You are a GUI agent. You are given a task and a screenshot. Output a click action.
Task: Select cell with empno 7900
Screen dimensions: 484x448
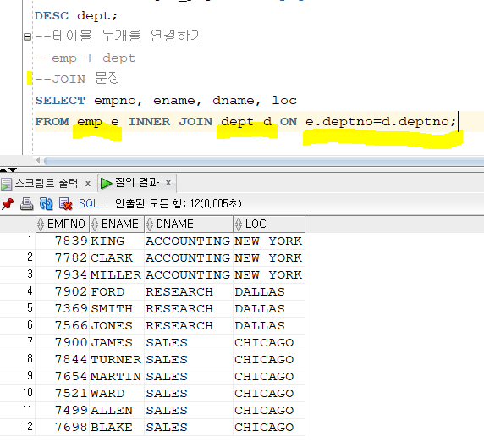click(x=63, y=343)
